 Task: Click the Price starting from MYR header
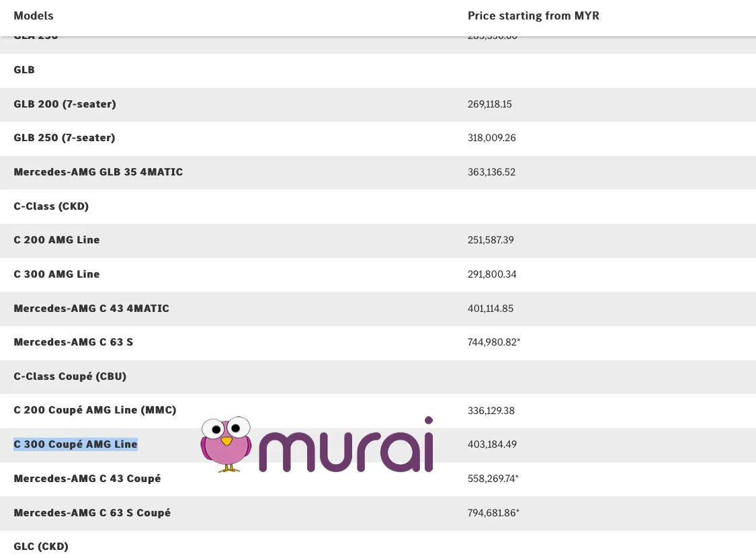[533, 15]
